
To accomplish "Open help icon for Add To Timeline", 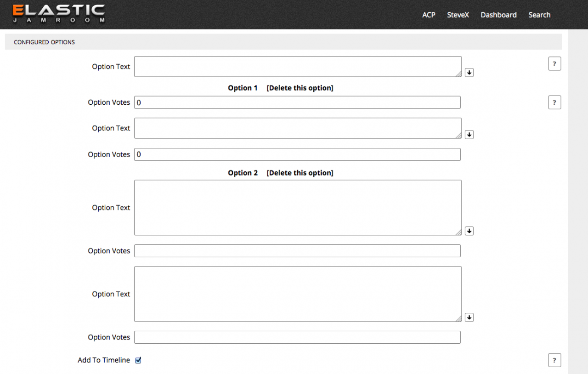I will (554, 360).
